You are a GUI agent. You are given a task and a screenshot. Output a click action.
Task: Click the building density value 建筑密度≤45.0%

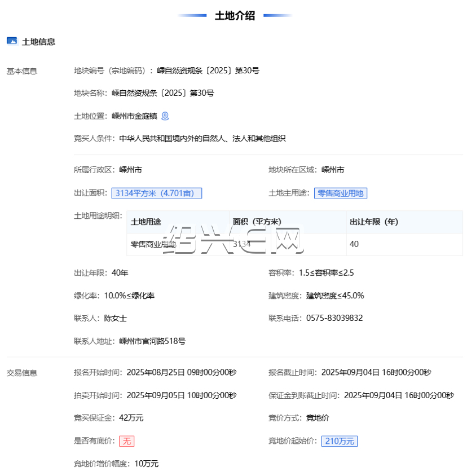335,296
